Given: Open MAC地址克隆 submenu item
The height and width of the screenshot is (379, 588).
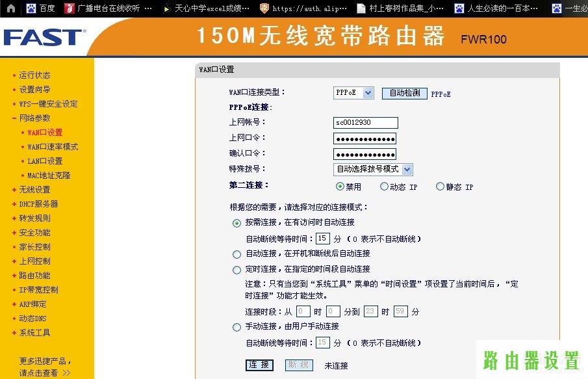Looking at the screenshot, I should click(x=49, y=176).
